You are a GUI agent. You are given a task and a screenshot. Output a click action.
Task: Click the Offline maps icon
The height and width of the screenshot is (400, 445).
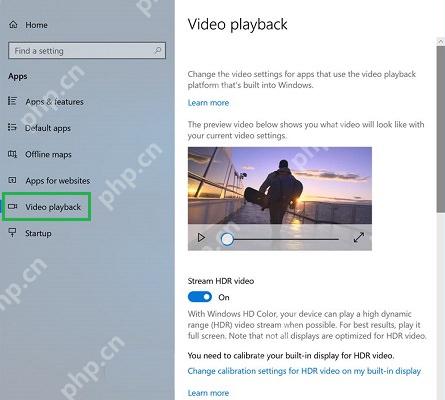[12, 154]
